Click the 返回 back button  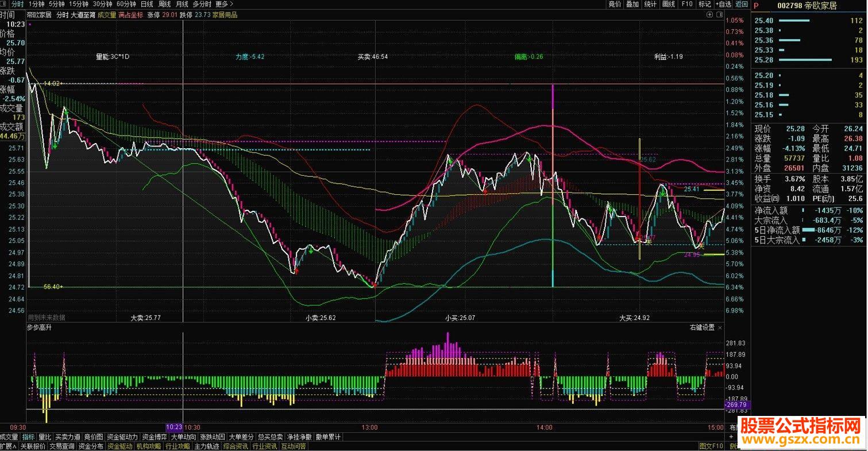point(742,4)
